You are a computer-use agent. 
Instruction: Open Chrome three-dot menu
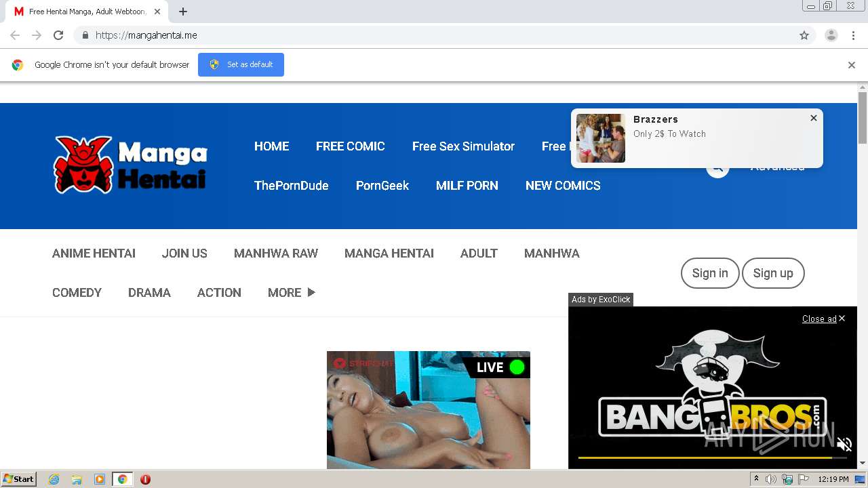[853, 35]
